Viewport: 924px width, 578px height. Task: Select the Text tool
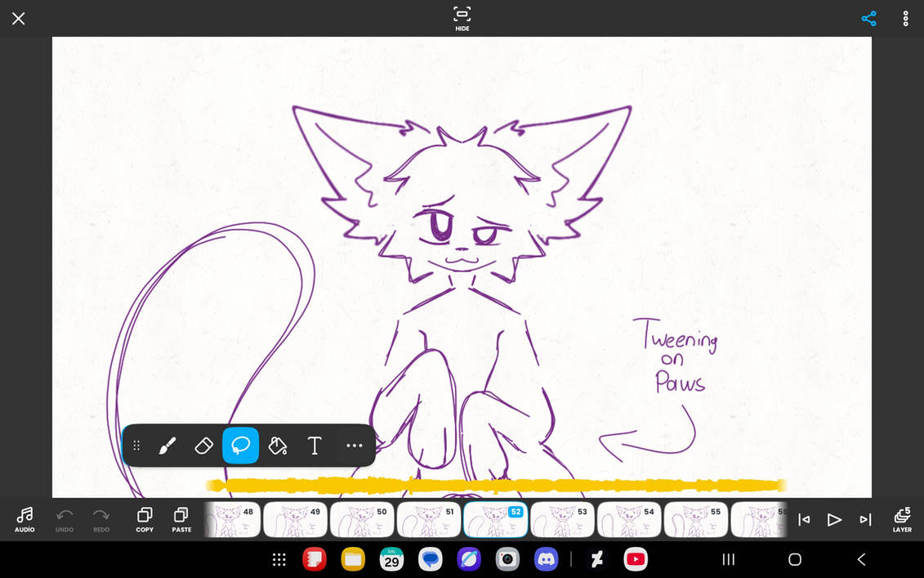click(x=315, y=446)
